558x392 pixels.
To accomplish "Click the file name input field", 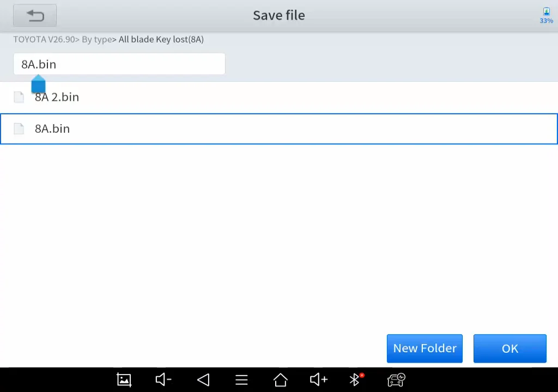I will coord(119,64).
